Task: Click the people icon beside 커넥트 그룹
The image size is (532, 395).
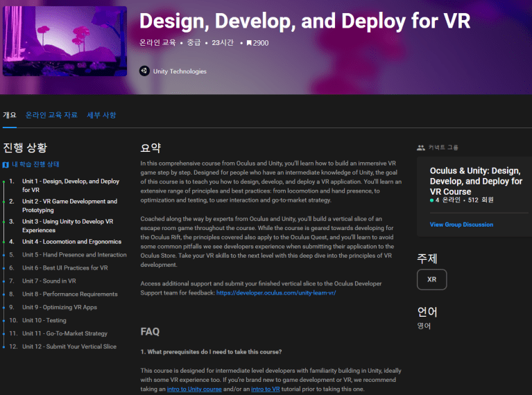Action: point(421,148)
